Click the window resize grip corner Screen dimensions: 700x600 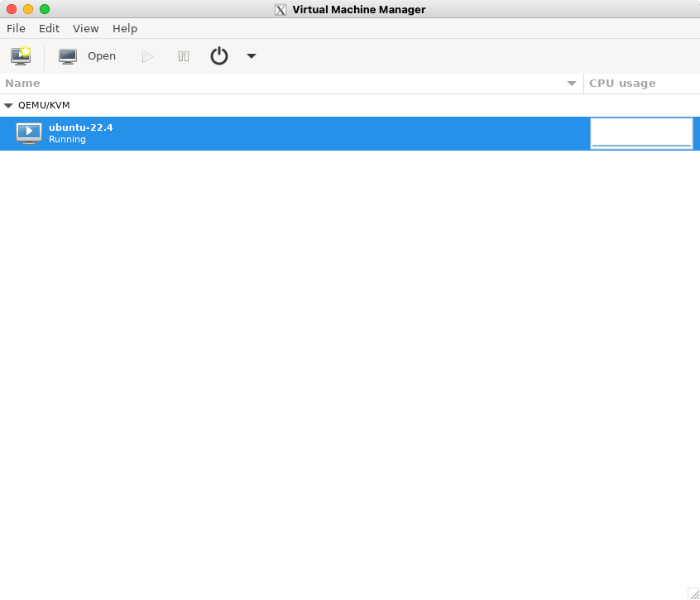tap(693, 593)
